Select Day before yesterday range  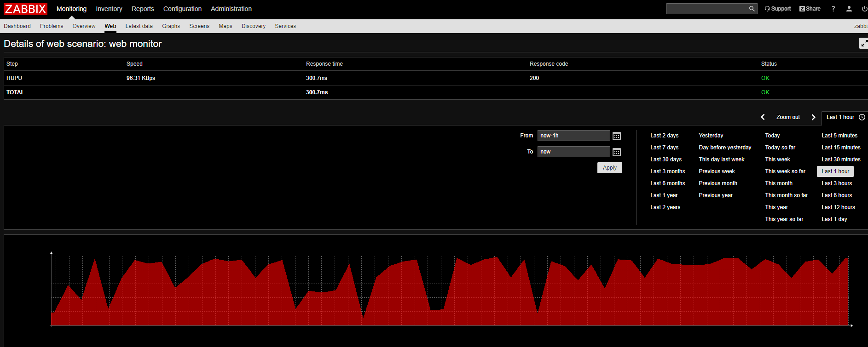click(725, 148)
